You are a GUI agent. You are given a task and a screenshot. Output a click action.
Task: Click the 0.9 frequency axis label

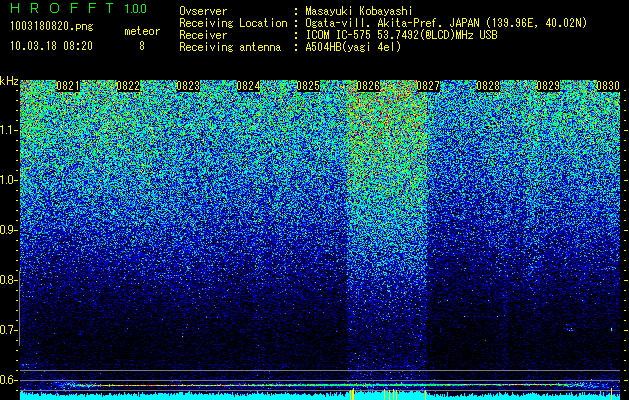point(8,230)
